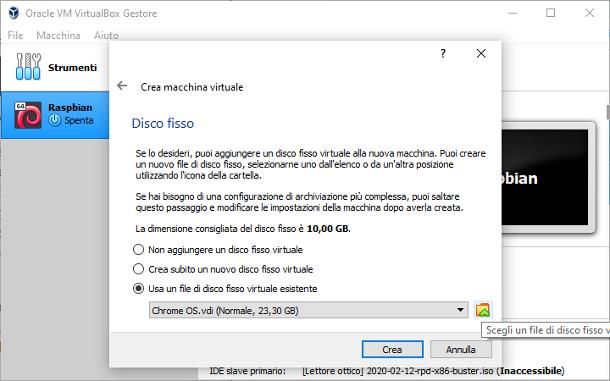
Task: Select 'Usa un file di disco fisso virtuale esistente'
Action: pyautogui.click(x=225, y=288)
